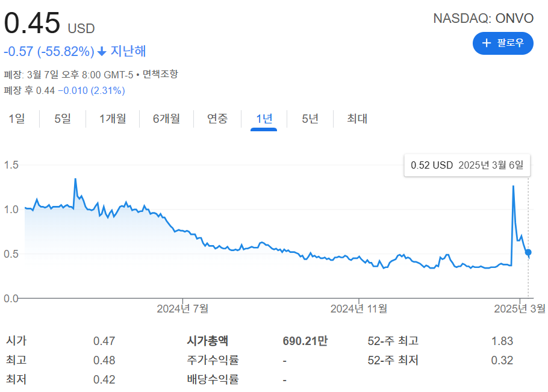Click the after-hours price change 2.31%
The width and height of the screenshot is (548, 392).
coord(107,90)
